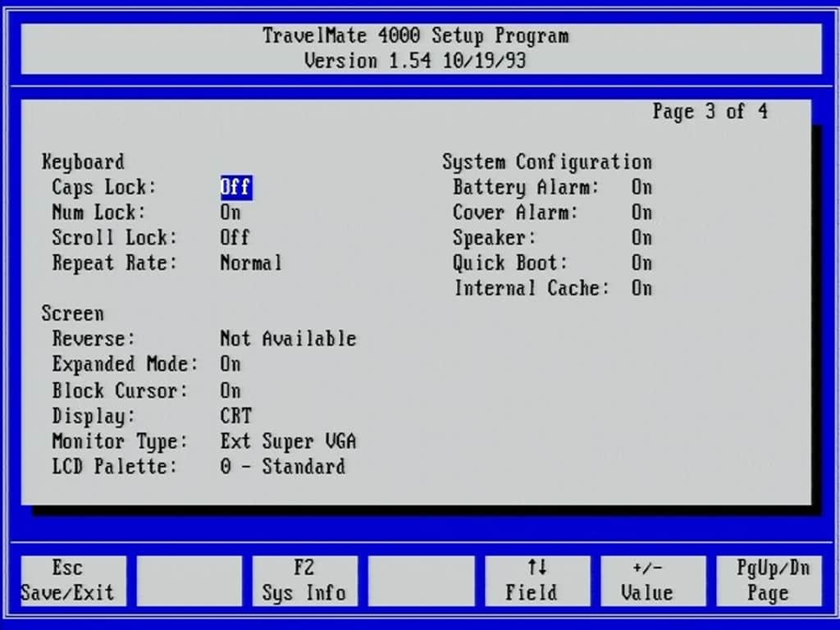Click the Screen section heading
Viewport: 840px width, 630px height.
pos(73,313)
